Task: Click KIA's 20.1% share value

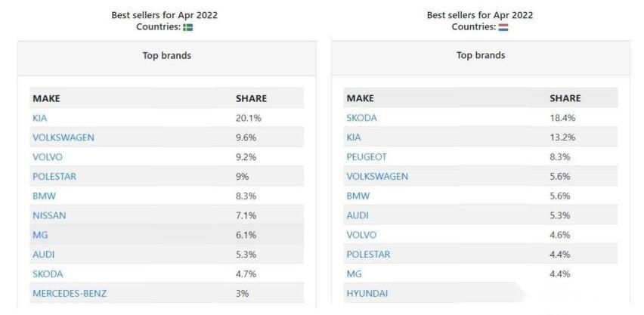Action: pyautogui.click(x=248, y=119)
